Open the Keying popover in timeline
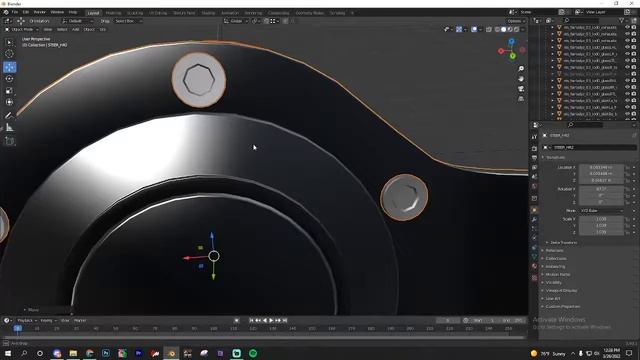The width and height of the screenshot is (640, 360). [48, 320]
